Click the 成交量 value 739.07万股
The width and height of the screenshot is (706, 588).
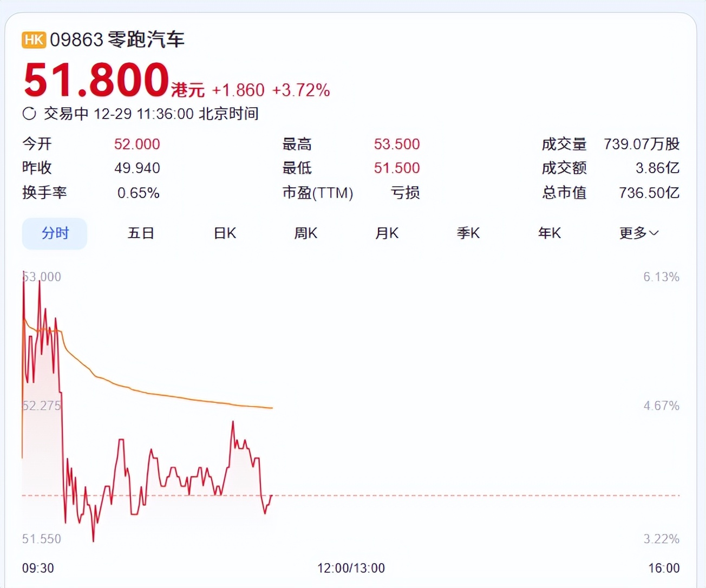(642, 144)
